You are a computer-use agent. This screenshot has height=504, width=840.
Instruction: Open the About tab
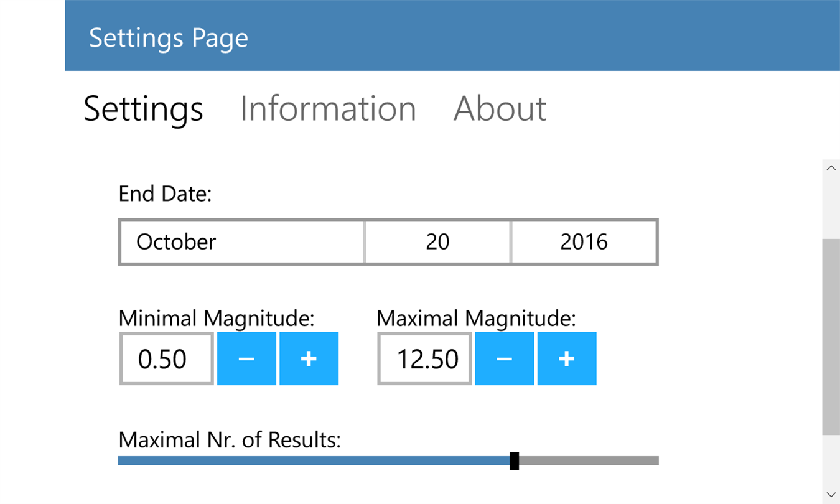500,109
